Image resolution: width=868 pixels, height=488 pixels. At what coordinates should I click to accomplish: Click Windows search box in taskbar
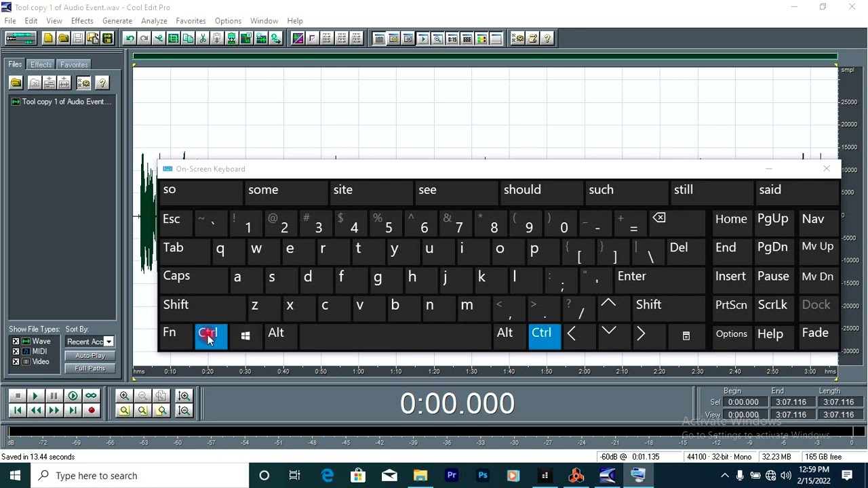click(x=139, y=476)
